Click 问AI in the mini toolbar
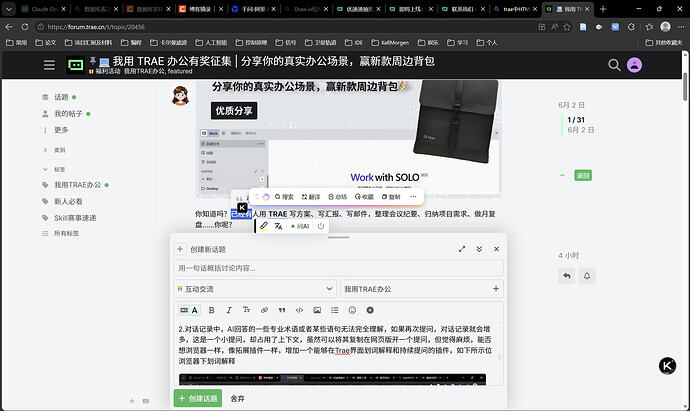Viewport: 690px width, 411px height. point(300,226)
